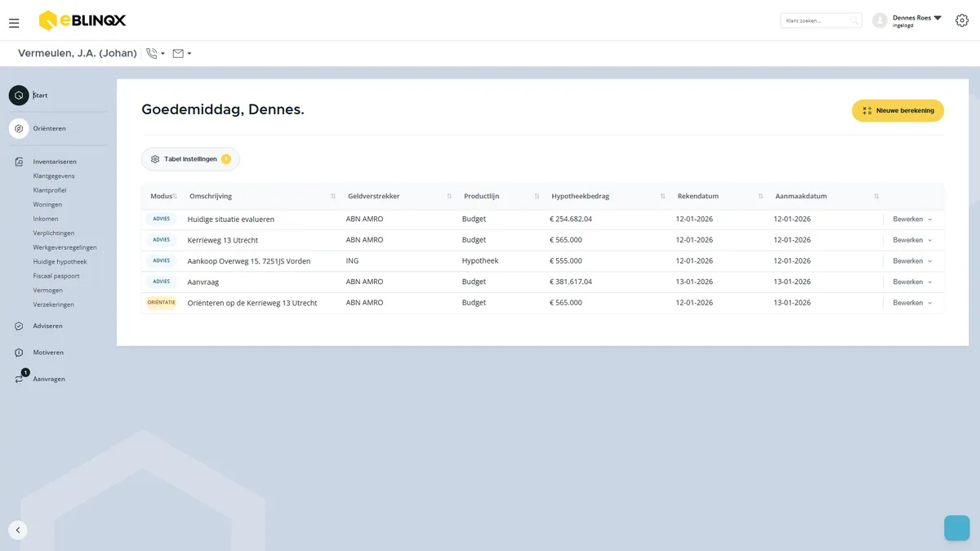Click the search magnifier icon
This screenshot has width=980, height=551.
854,20
